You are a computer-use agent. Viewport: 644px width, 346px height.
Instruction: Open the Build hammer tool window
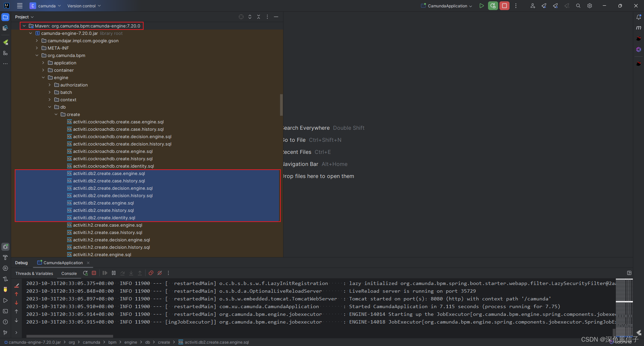(x=5, y=257)
